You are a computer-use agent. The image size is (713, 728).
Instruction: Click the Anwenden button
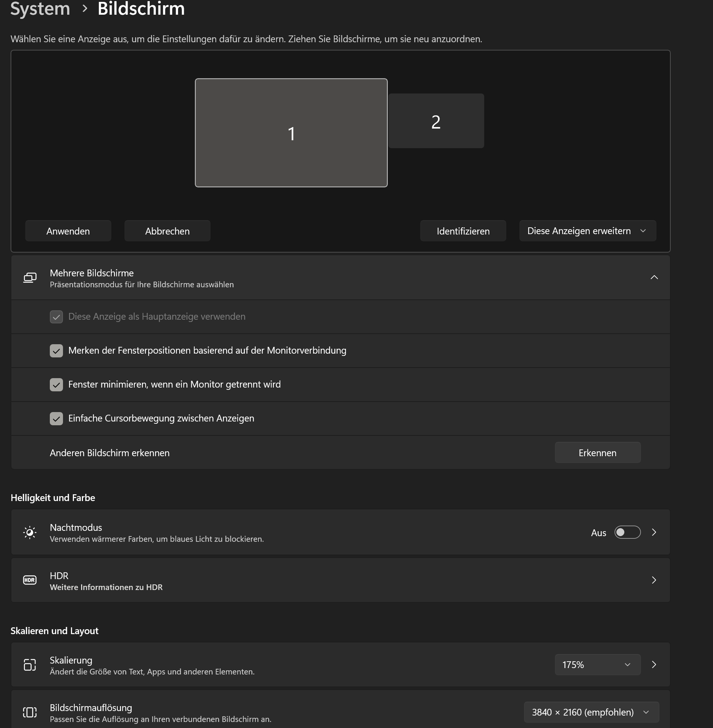click(68, 230)
